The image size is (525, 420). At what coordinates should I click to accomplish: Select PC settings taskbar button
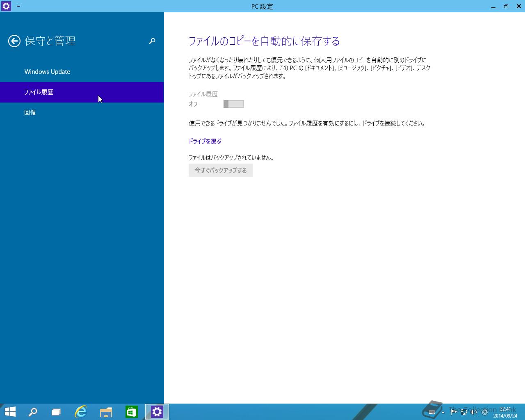pos(157,412)
